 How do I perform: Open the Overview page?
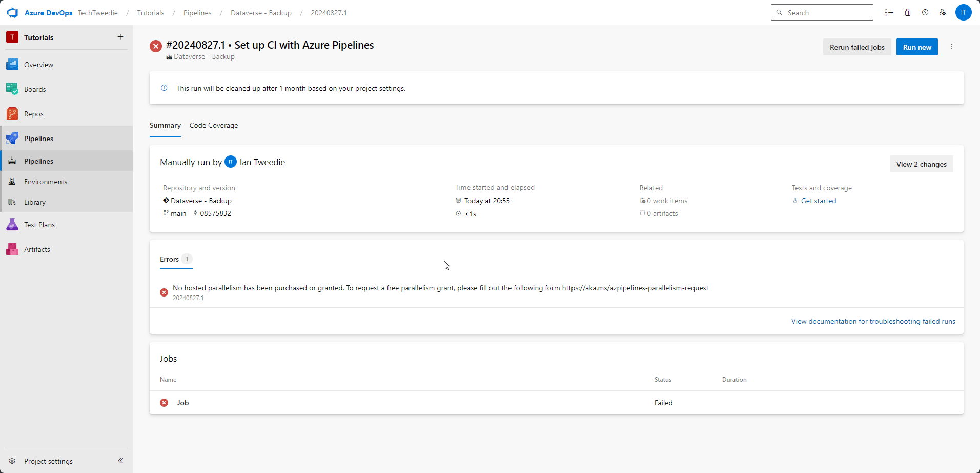click(38, 64)
